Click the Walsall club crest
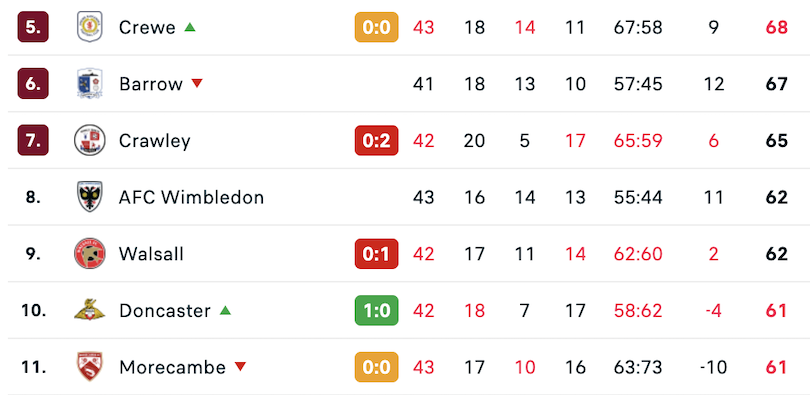 [x=89, y=254]
